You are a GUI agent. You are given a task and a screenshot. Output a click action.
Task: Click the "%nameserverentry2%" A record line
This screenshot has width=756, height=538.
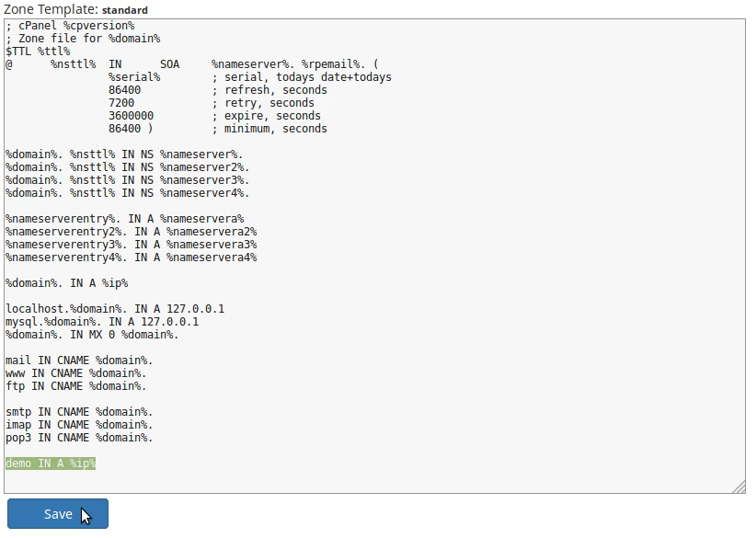coord(131,232)
